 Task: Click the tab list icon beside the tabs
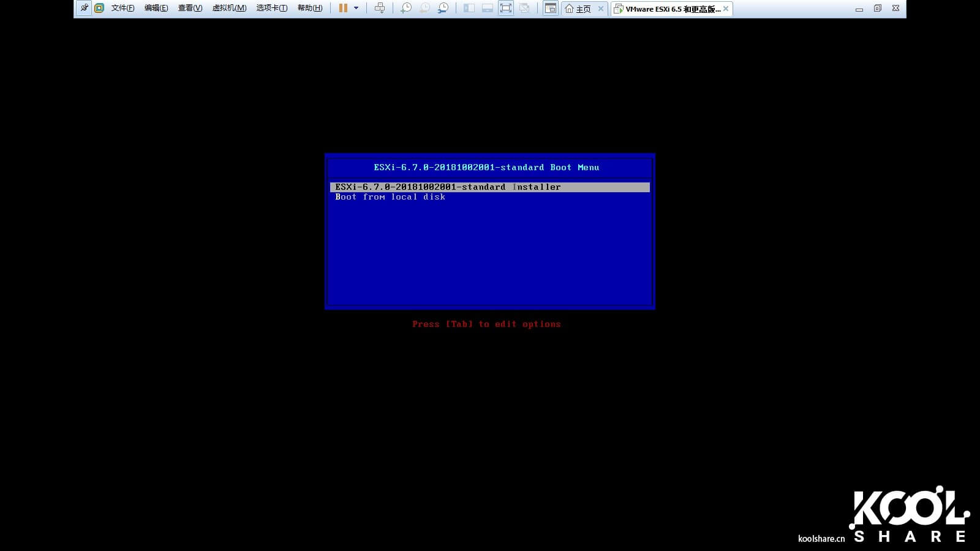549,8
